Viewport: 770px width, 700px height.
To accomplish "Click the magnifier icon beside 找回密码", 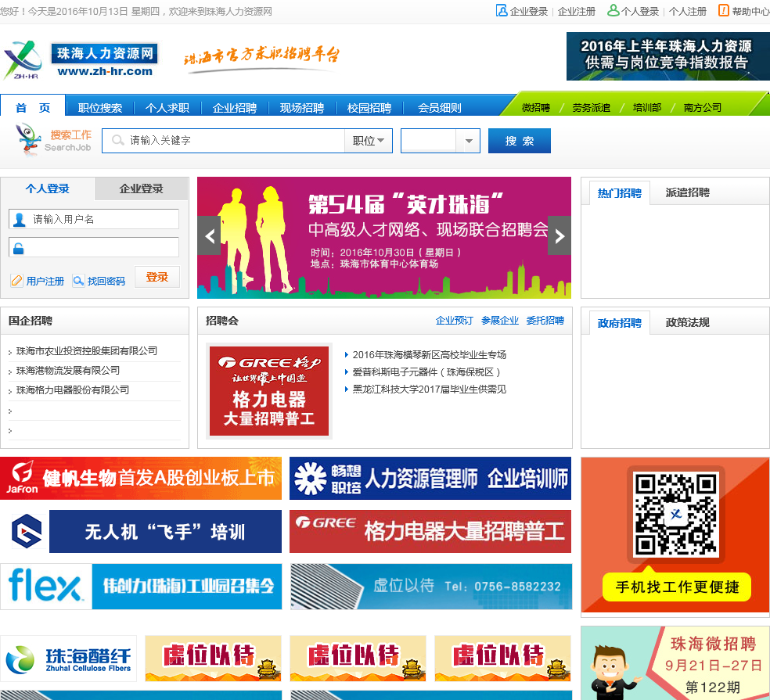I will (x=78, y=281).
